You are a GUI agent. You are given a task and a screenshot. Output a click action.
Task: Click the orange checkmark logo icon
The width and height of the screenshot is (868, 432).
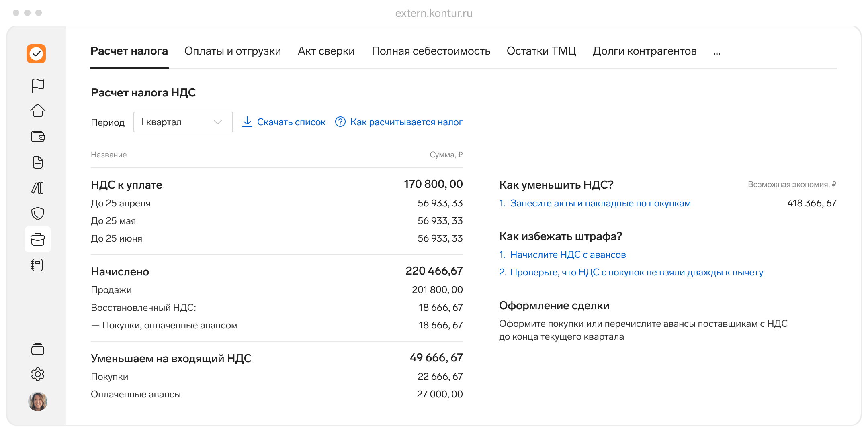tap(36, 54)
